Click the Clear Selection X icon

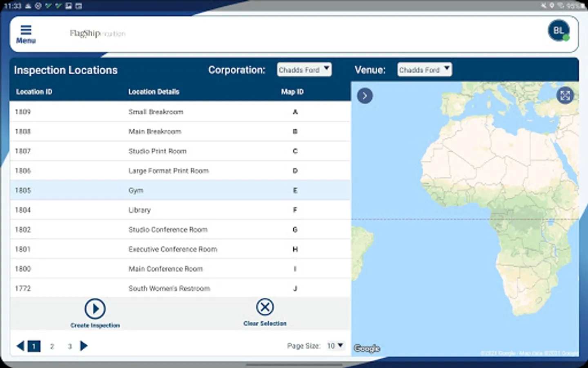click(265, 307)
